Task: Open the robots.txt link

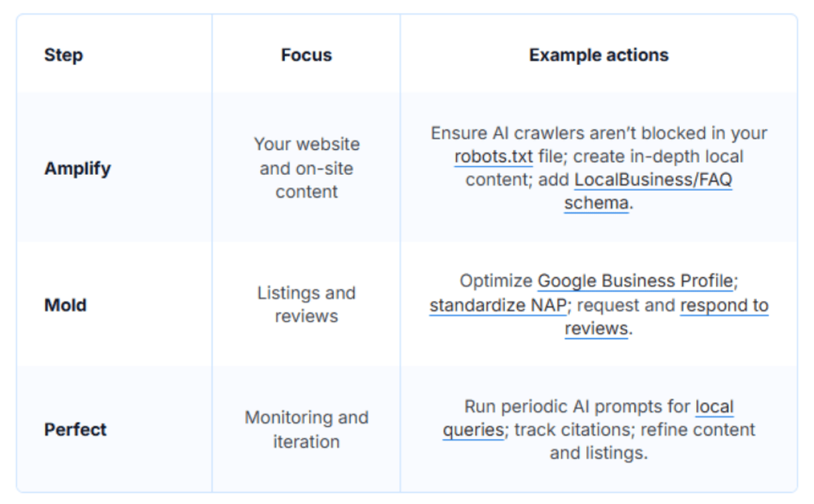Action: [x=493, y=157]
